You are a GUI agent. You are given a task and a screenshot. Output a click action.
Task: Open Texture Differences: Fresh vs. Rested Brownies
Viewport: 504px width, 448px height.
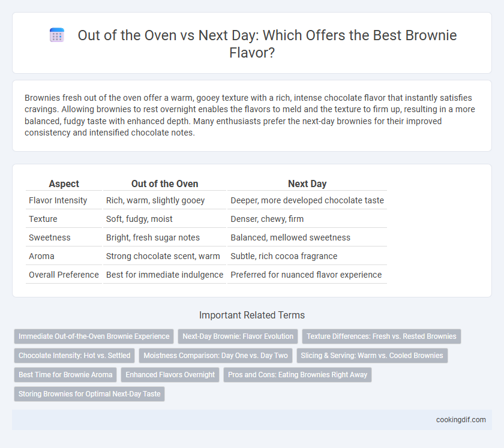click(x=381, y=336)
